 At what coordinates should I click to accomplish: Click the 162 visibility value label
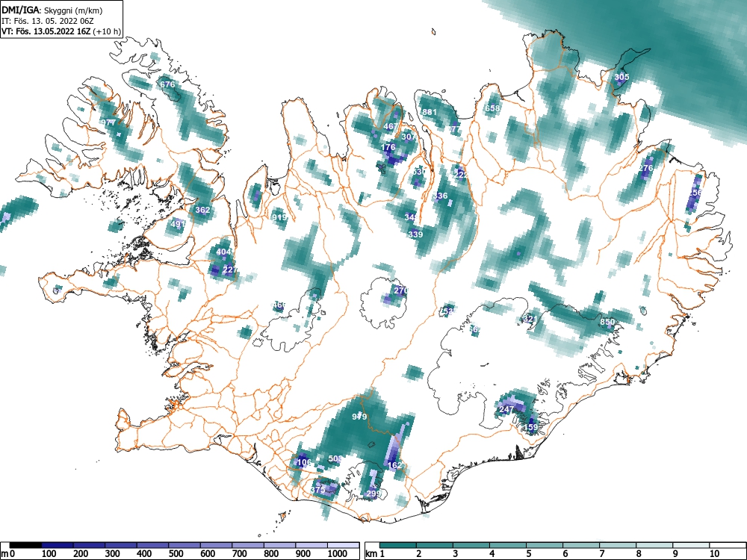(x=395, y=465)
